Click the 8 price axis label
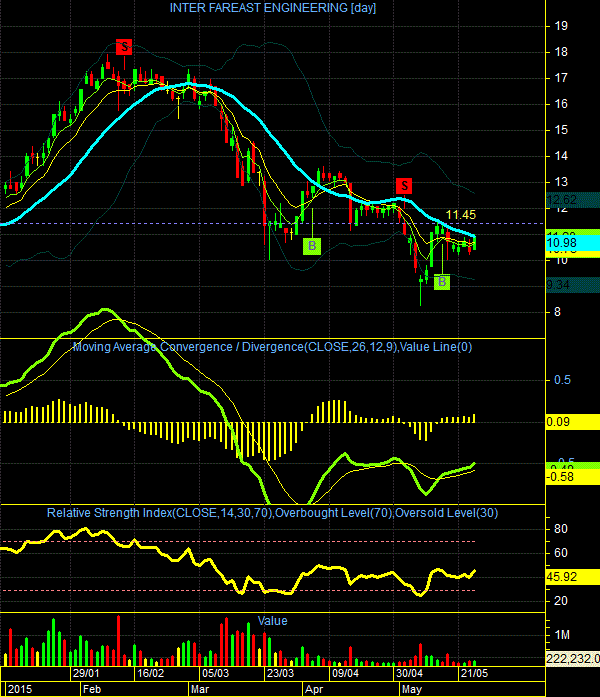This screenshot has width=600, height=697. click(557, 312)
